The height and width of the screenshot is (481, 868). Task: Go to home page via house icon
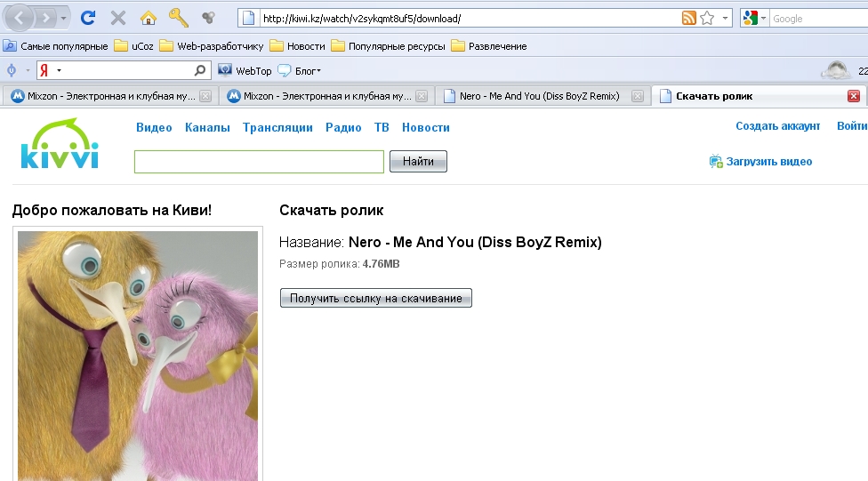pyautogui.click(x=148, y=19)
